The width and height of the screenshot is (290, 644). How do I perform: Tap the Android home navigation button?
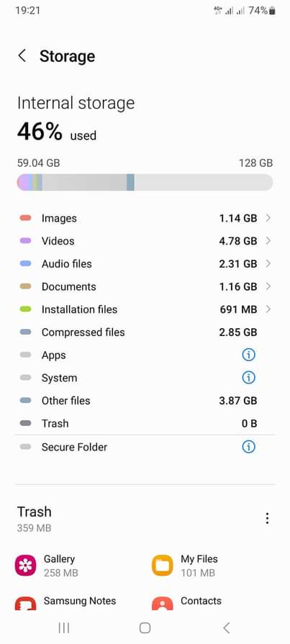coord(145,627)
